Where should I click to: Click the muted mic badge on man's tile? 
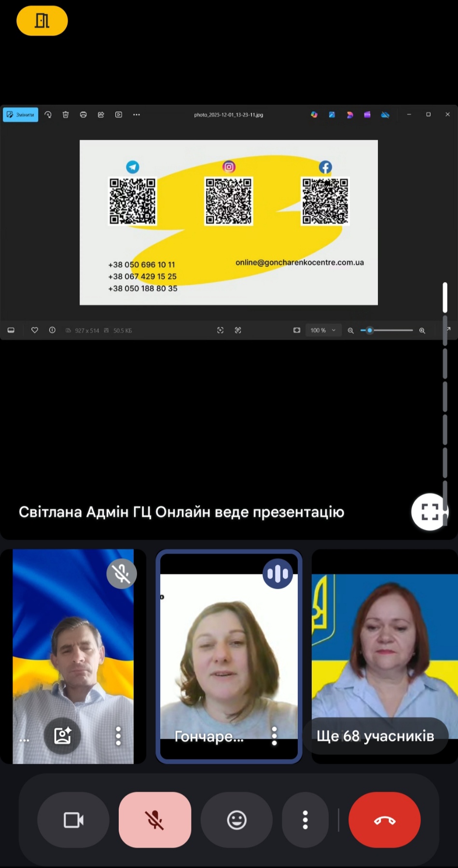coord(122,574)
